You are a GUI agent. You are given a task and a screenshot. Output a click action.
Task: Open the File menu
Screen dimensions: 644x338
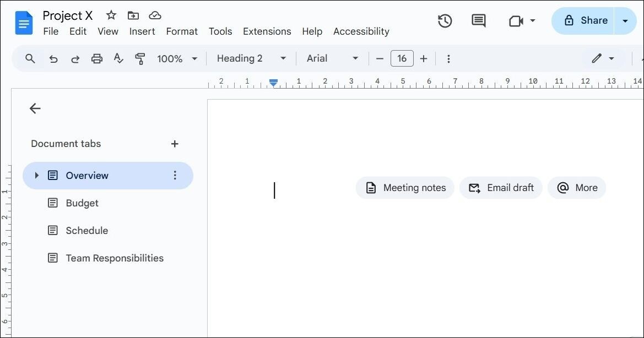[51, 31]
